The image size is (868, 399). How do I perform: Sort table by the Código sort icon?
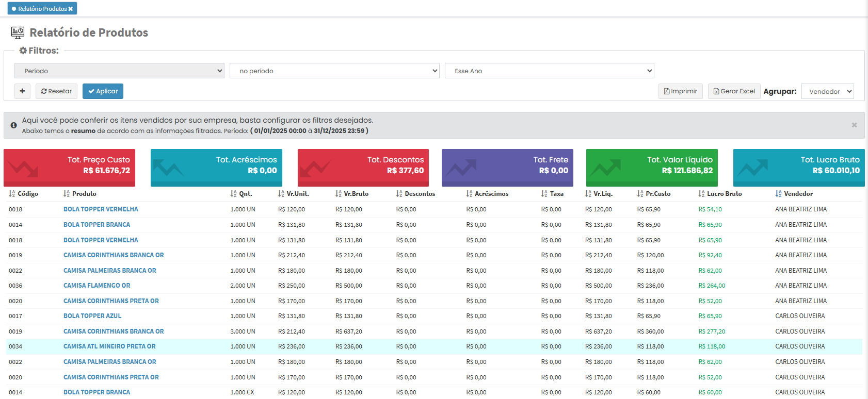(12, 194)
